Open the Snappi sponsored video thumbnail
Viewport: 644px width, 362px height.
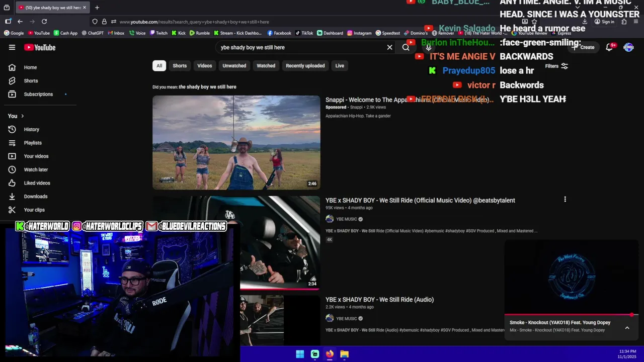coord(236,142)
